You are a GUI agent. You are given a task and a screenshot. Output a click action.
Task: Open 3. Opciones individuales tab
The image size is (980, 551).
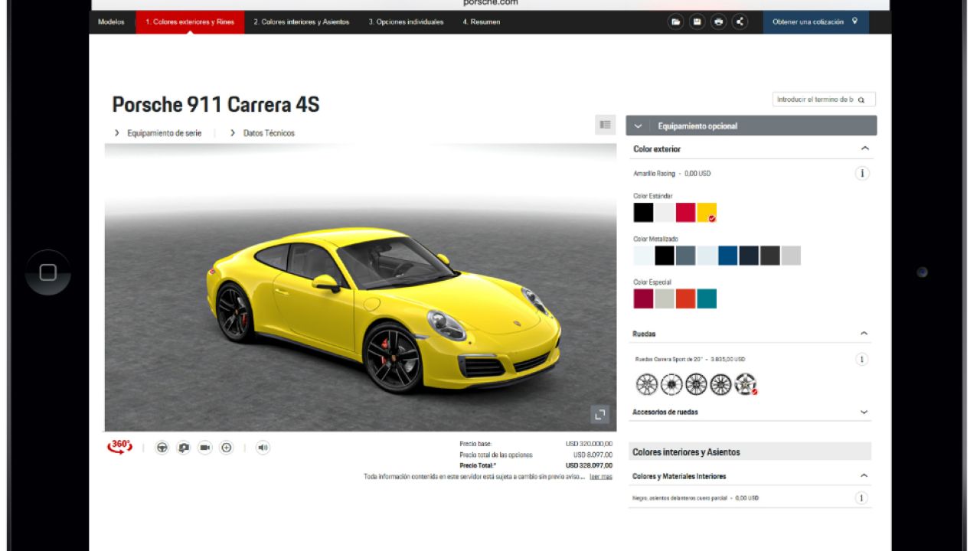pos(406,22)
